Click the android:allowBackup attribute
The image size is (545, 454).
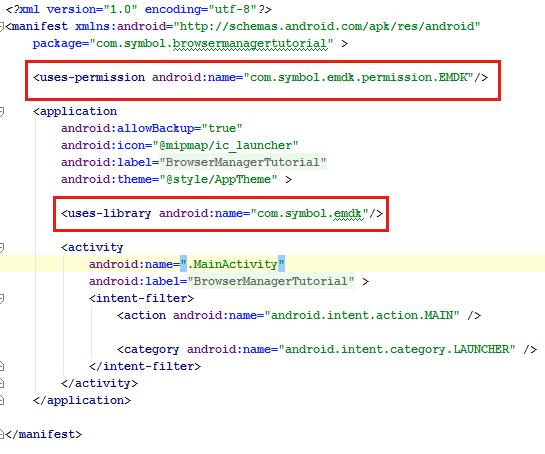[127, 129]
